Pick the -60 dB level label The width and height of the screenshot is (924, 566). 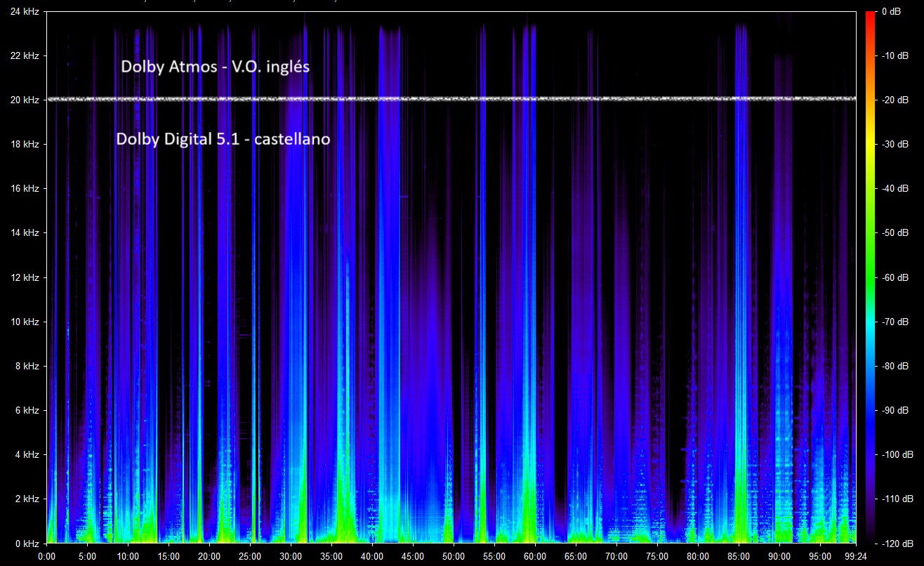[895, 277]
